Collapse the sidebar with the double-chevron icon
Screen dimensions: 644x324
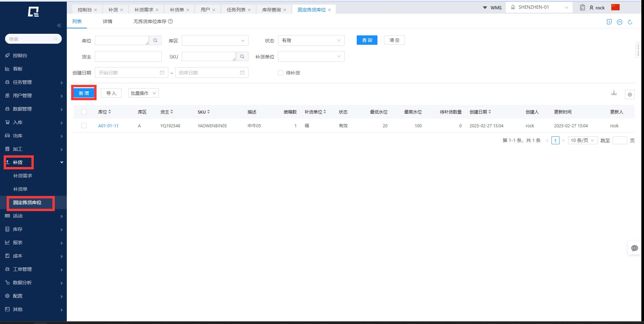pos(59,25)
